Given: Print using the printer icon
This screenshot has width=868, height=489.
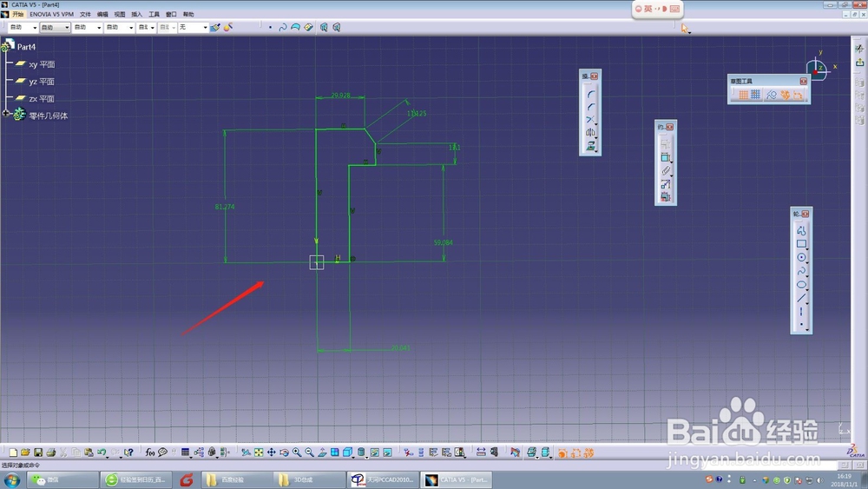Looking at the screenshot, I should (x=51, y=453).
